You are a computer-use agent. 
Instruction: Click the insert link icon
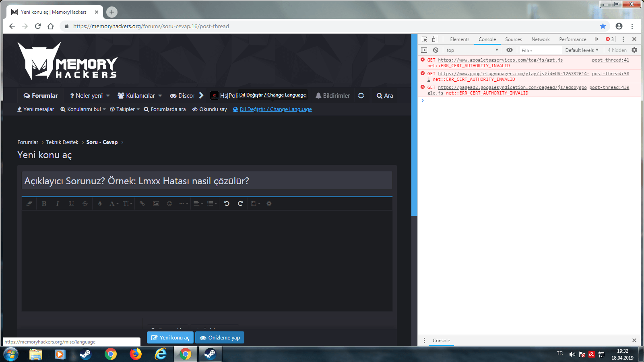[x=142, y=204]
